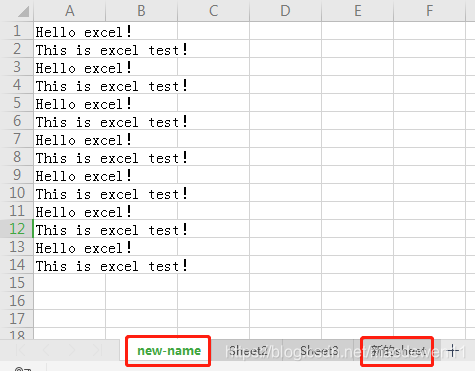Jump to first sheet navigation arrow
The width and height of the screenshot is (475, 371).
pos(21,350)
